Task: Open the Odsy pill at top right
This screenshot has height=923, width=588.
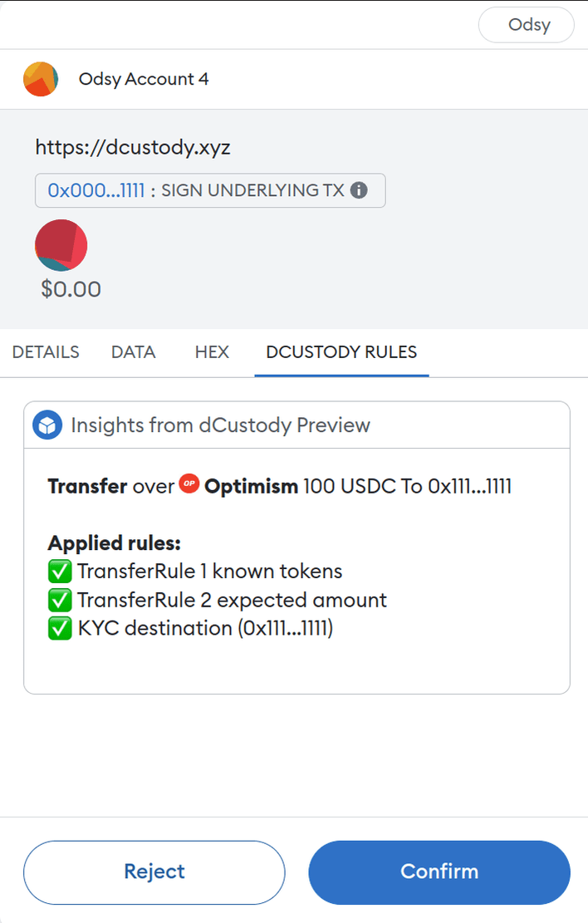Action: click(x=526, y=25)
